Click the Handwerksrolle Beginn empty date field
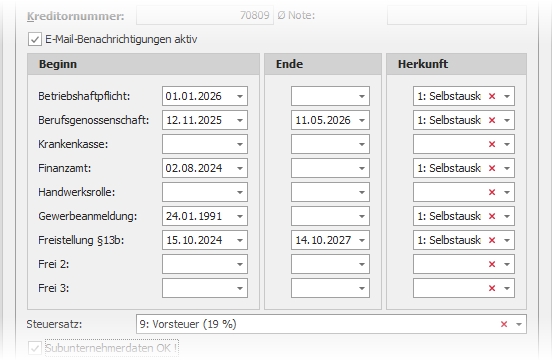 (x=205, y=192)
